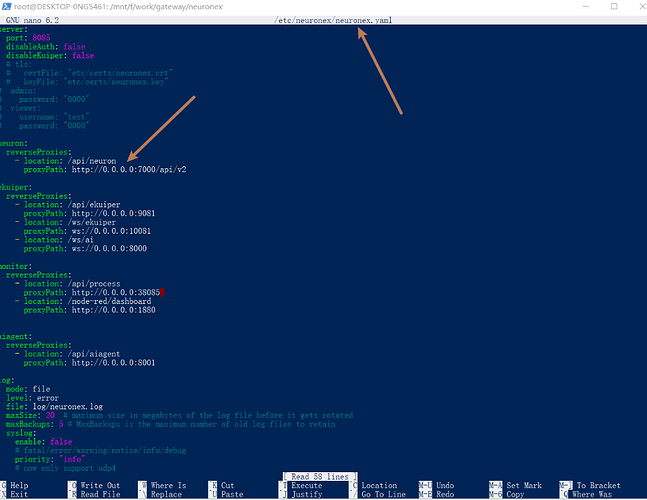Click the disableKuiper false value

(x=82, y=56)
